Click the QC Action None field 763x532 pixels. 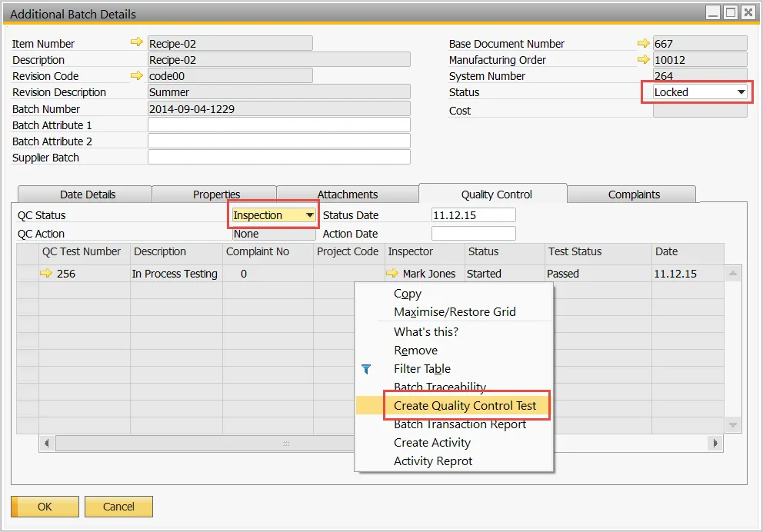point(274,234)
